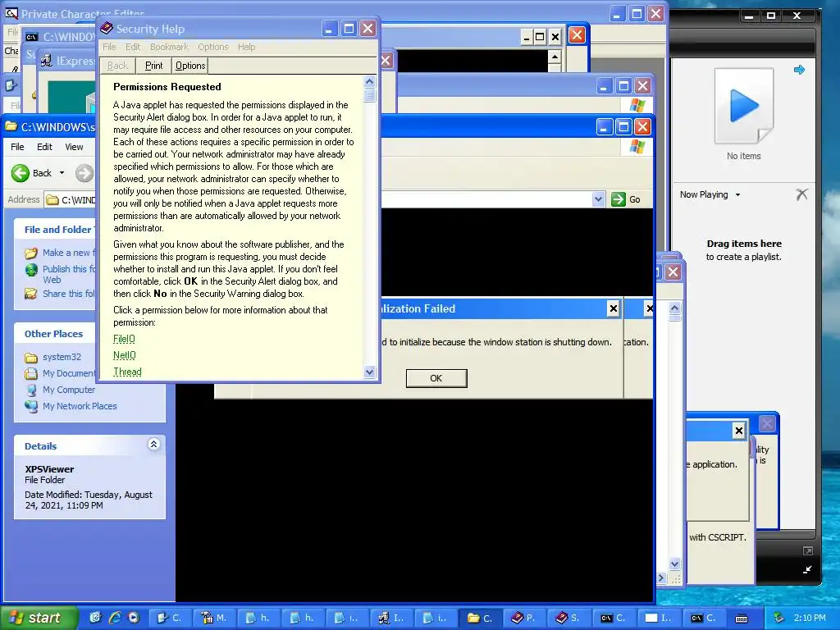840x630 pixels.
Task: Launch Windows Media Player from Quick Launch
Action: [x=134, y=618]
